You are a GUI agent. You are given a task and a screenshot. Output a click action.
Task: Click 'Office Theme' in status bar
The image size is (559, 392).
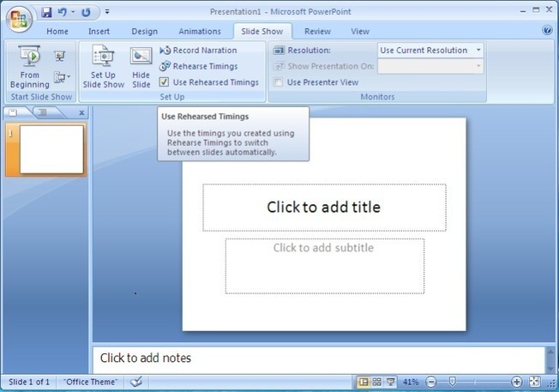[x=90, y=382]
